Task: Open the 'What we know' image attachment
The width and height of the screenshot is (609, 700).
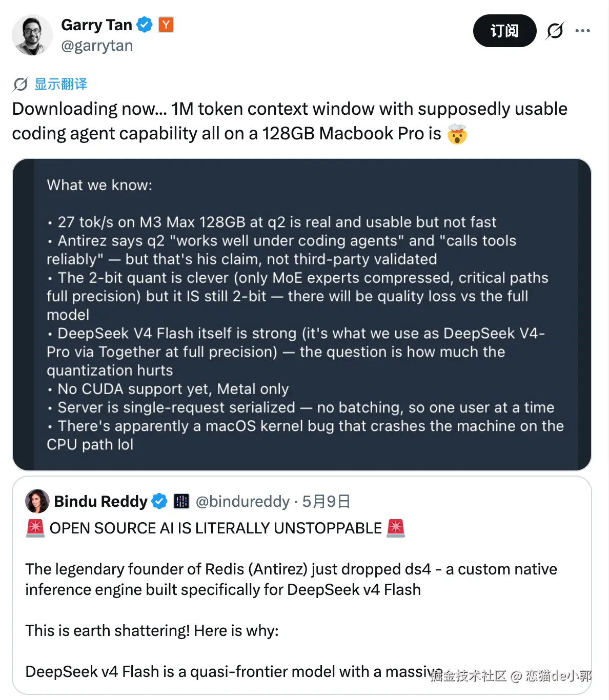Action: pyautogui.click(x=302, y=315)
